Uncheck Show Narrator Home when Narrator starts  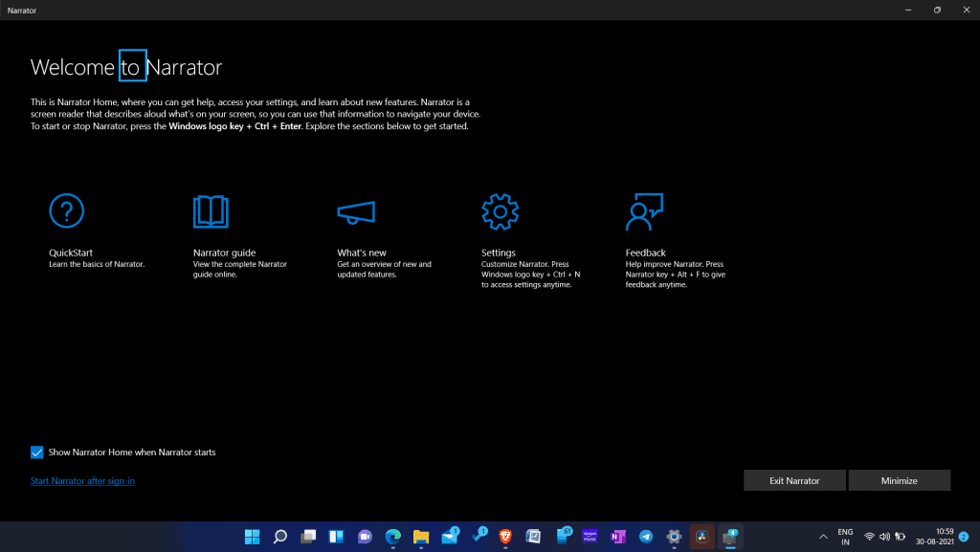[x=36, y=452]
